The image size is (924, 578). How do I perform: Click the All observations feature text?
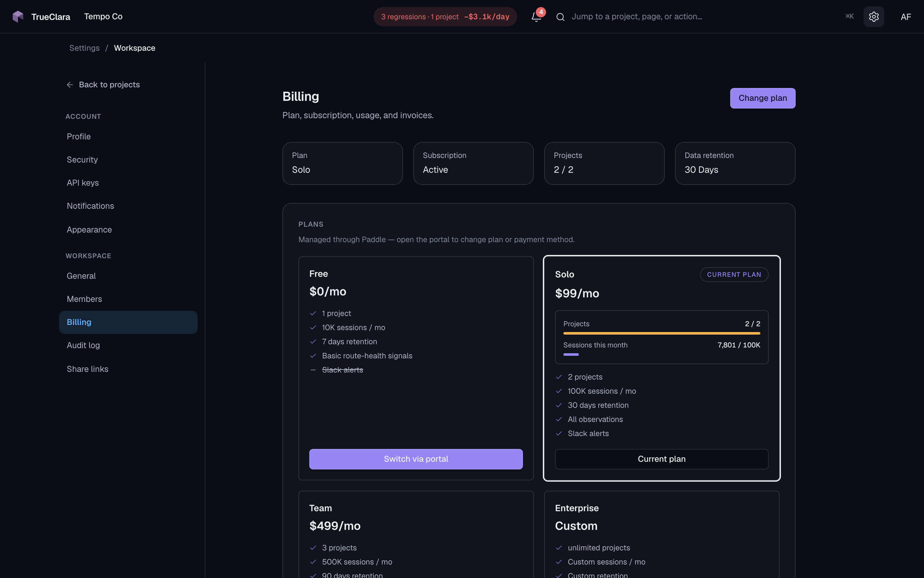[x=595, y=419]
